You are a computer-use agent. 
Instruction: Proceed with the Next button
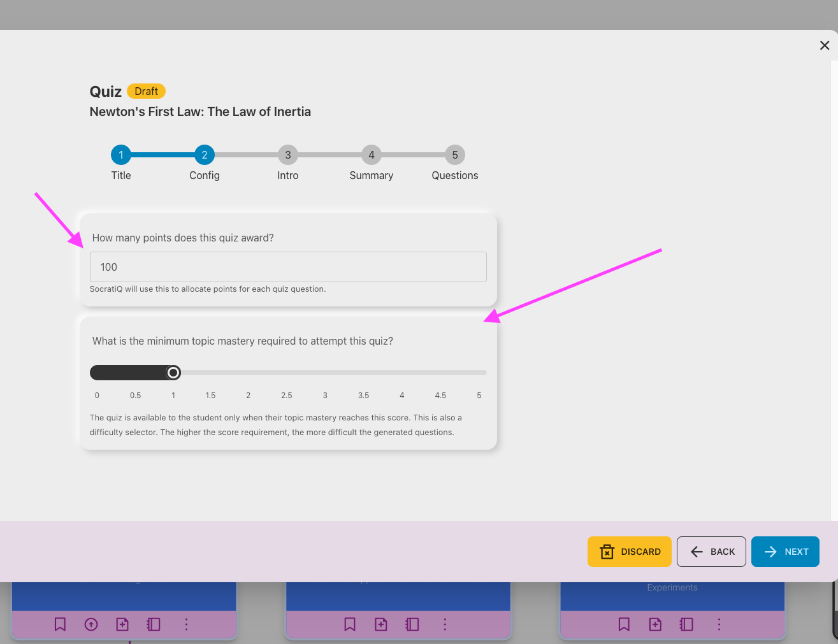click(x=785, y=552)
